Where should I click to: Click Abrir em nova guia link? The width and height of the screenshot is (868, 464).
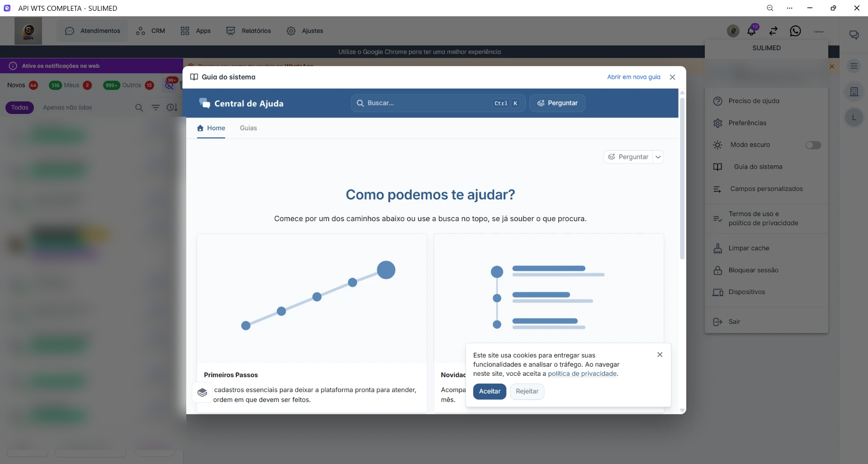[x=633, y=77]
